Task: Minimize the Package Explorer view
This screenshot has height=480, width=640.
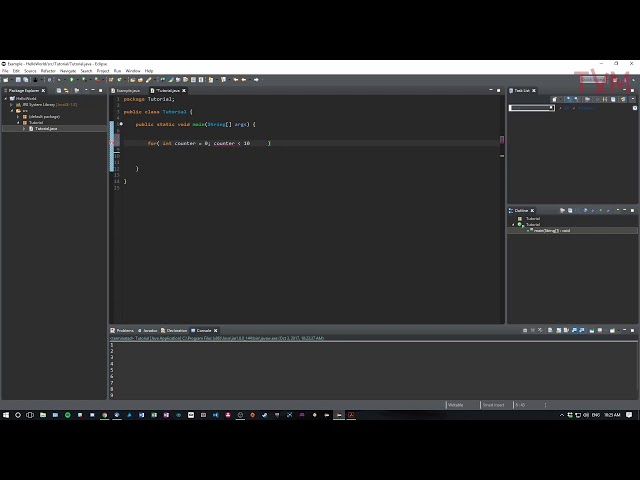Action: click(93, 90)
